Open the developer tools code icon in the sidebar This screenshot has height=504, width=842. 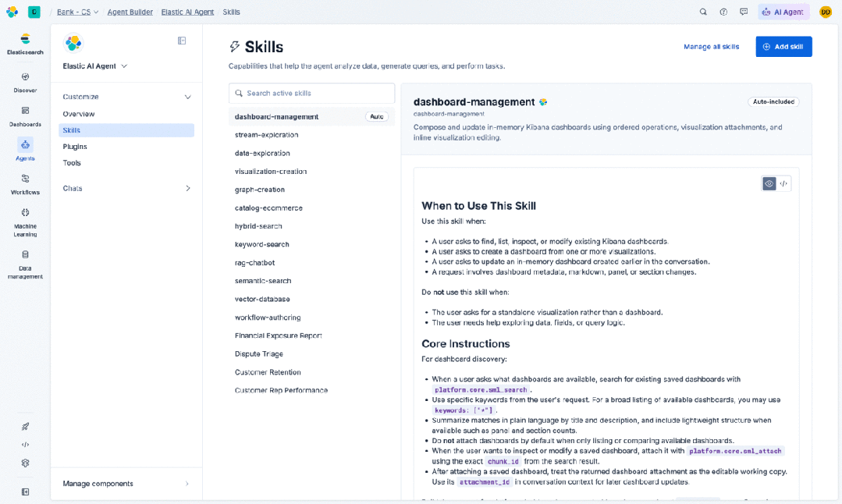25,445
